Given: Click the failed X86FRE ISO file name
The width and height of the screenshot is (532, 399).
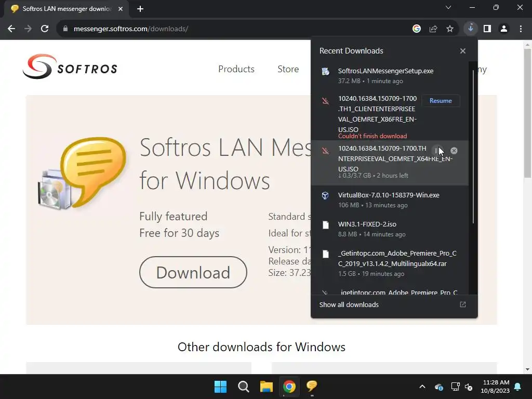Looking at the screenshot, I should click(377, 114).
